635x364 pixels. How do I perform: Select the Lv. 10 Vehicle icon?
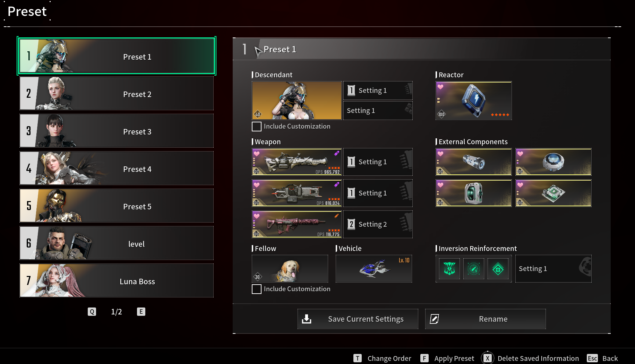(374, 269)
